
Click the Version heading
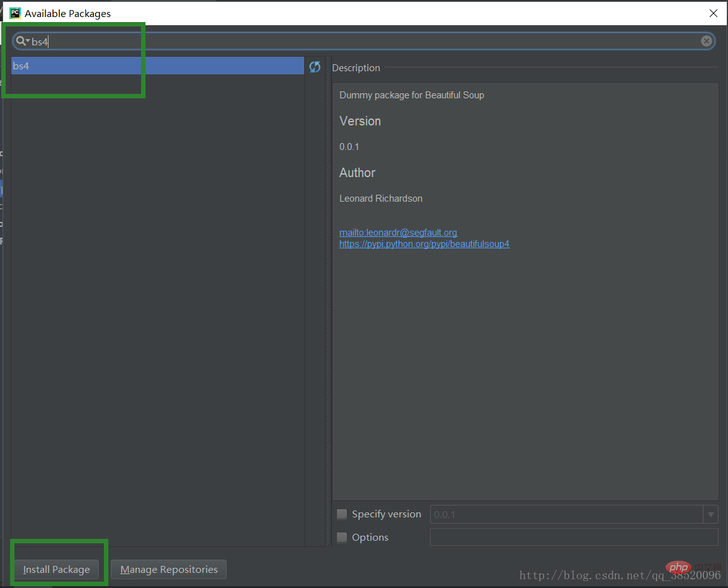point(360,121)
